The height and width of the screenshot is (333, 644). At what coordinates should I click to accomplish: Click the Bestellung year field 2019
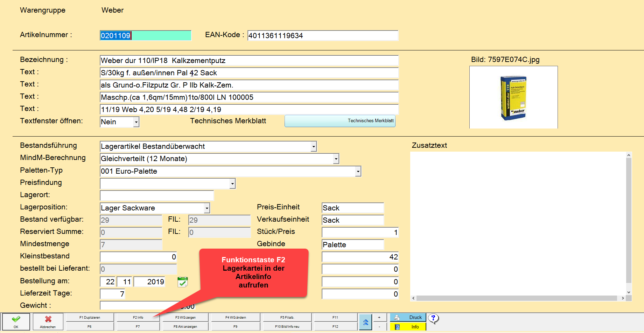tap(149, 282)
